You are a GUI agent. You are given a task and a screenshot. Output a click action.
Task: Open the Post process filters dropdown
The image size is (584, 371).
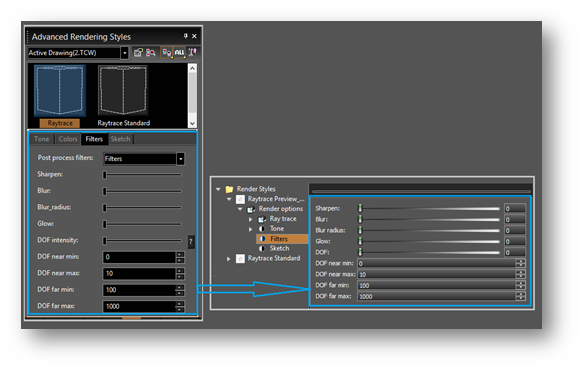click(180, 159)
